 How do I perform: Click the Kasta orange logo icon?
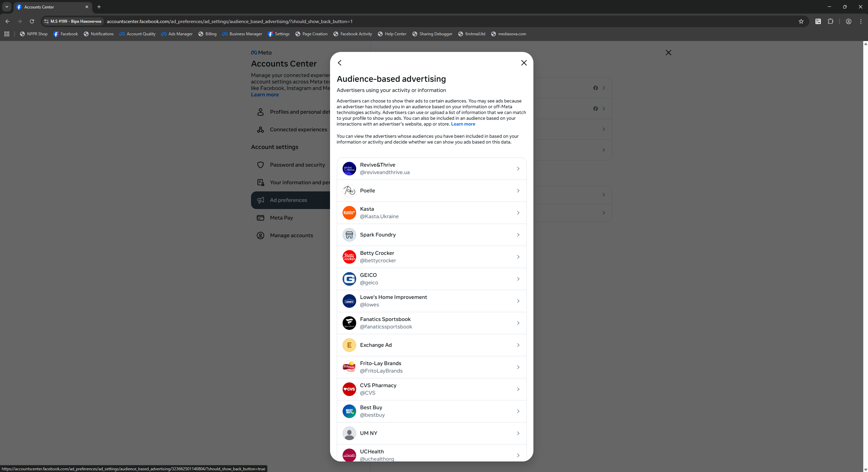click(349, 213)
